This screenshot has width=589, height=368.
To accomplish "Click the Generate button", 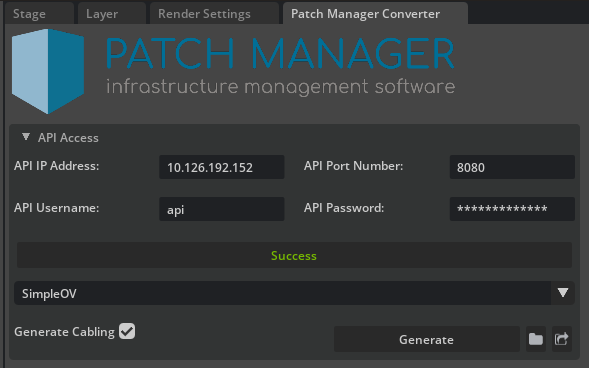I will [427, 339].
